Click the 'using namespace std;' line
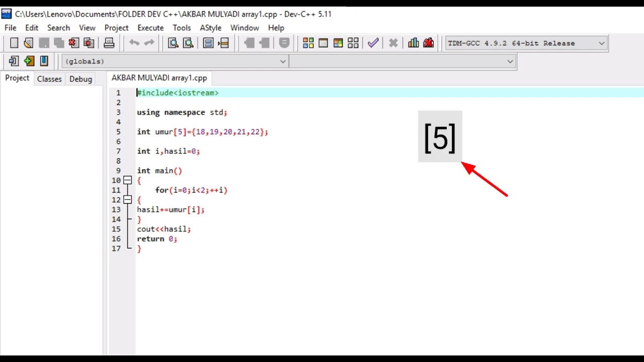Image resolution: width=644 pixels, height=362 pixels. tap(182, 112)
